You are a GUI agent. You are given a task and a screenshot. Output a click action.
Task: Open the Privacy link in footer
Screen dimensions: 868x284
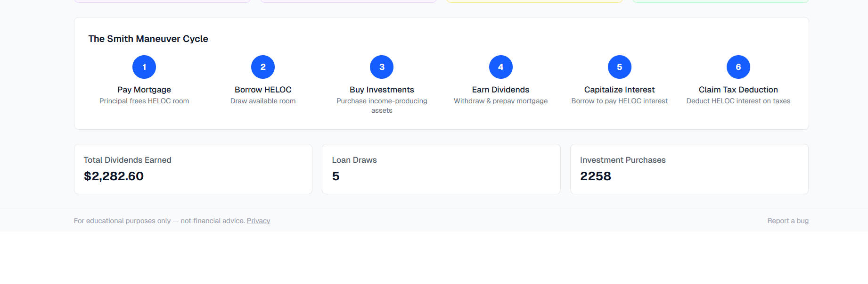point(258,221)
